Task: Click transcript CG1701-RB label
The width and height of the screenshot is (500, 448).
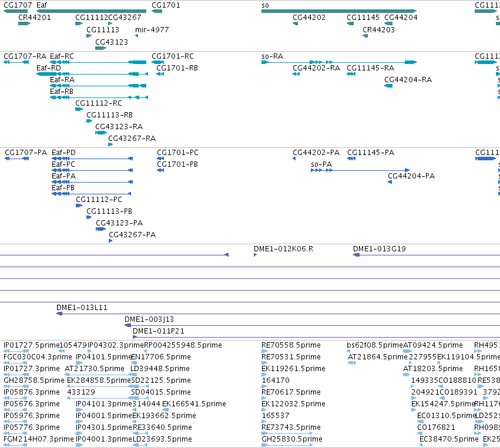Action: click(x=177, y=68)
